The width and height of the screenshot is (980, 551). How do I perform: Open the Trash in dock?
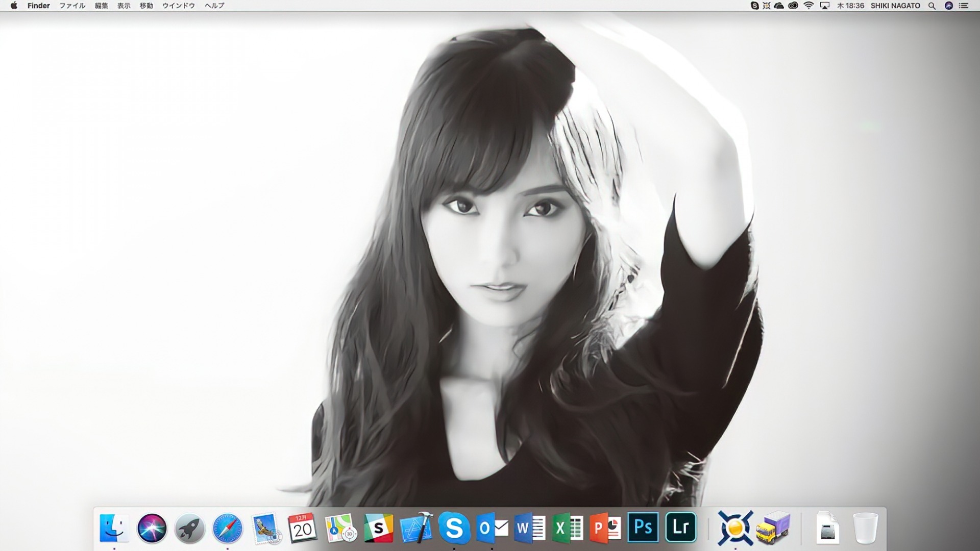pos(865,528)
